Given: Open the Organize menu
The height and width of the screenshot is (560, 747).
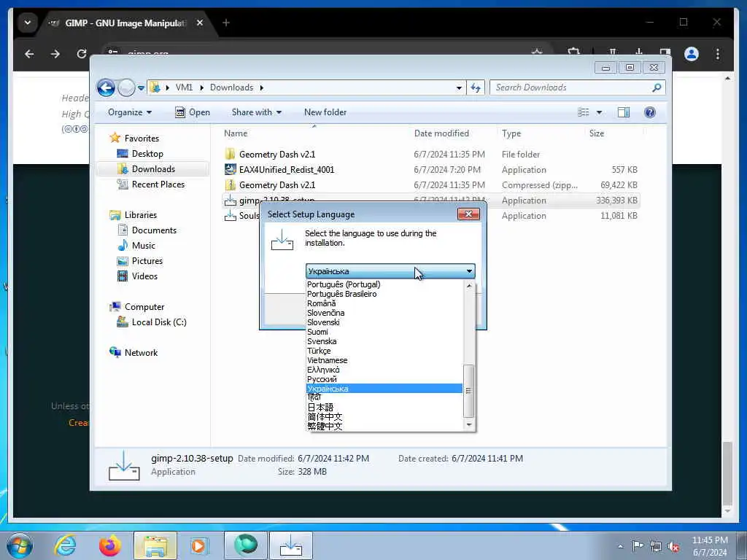Looking at the screenshot, I should click(x=130, y=112).
